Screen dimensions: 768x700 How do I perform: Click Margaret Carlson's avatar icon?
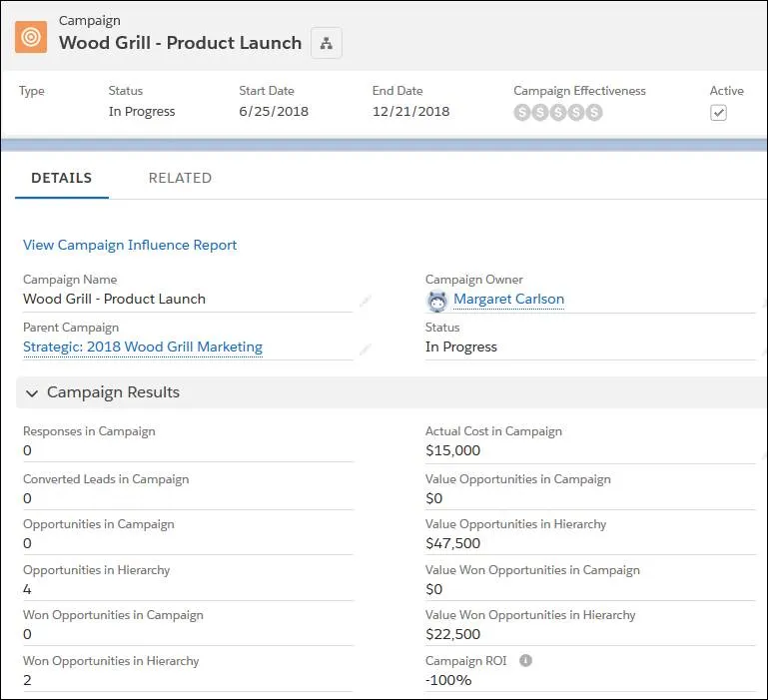(436, 301)
